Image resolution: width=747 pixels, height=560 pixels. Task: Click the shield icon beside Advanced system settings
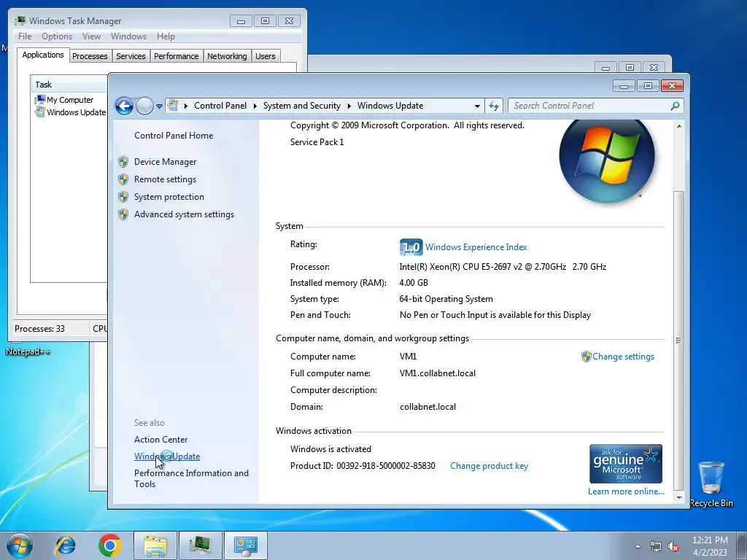point(123,214)
